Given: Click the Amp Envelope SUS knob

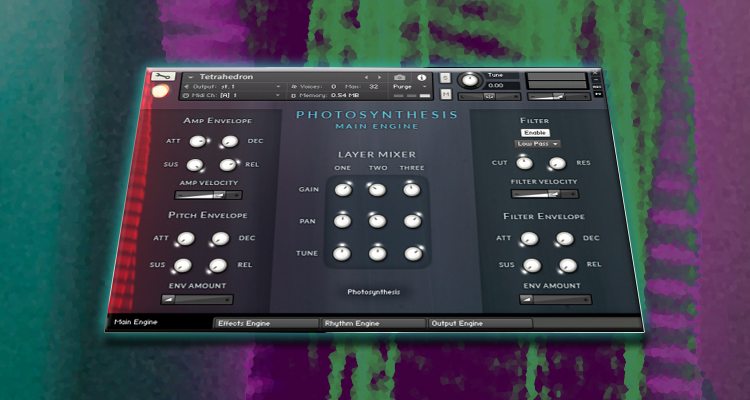Looking at the screenshot, I should pos(195,165).
